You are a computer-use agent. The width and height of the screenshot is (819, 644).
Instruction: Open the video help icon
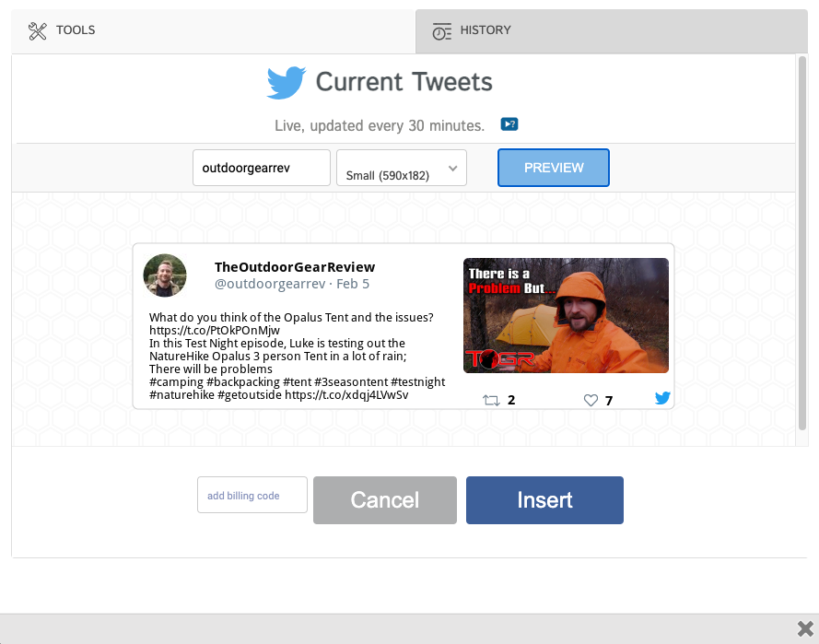[509, 124]
